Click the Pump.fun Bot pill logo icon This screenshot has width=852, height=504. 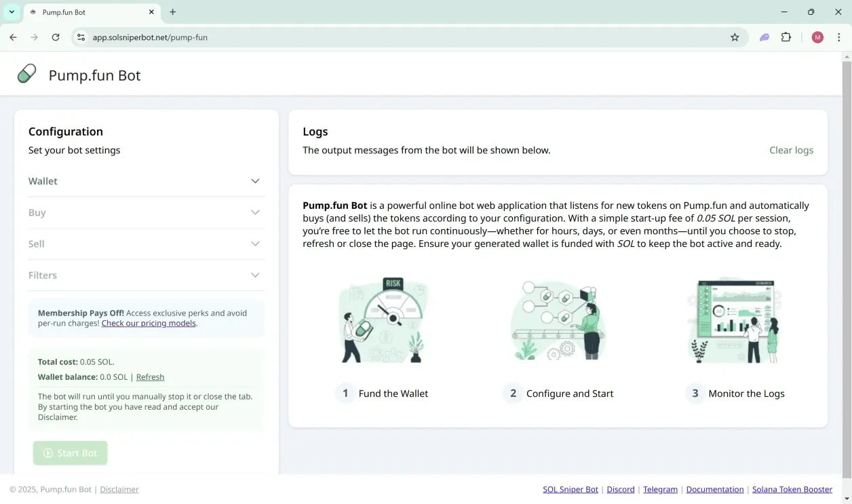pyautogui.click(x=27, y=73)
